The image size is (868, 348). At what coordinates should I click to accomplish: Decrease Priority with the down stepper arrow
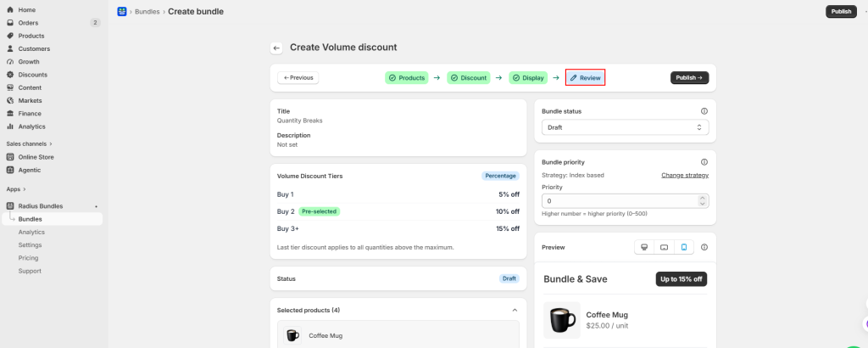[x=703, y=204]
